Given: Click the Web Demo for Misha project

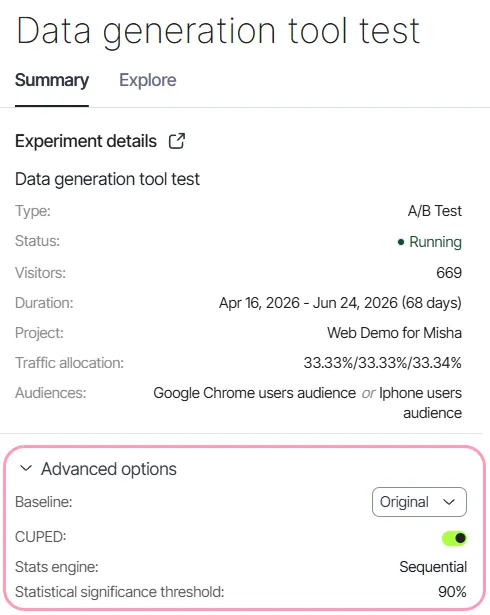Looking at the screenshot, I should tap(394, 333).
